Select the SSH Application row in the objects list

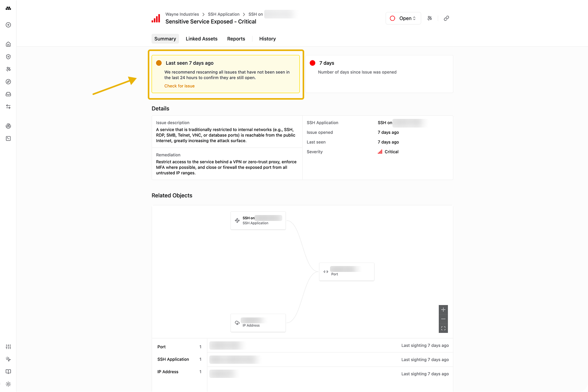pyautogui.click(x=173, y=359)
